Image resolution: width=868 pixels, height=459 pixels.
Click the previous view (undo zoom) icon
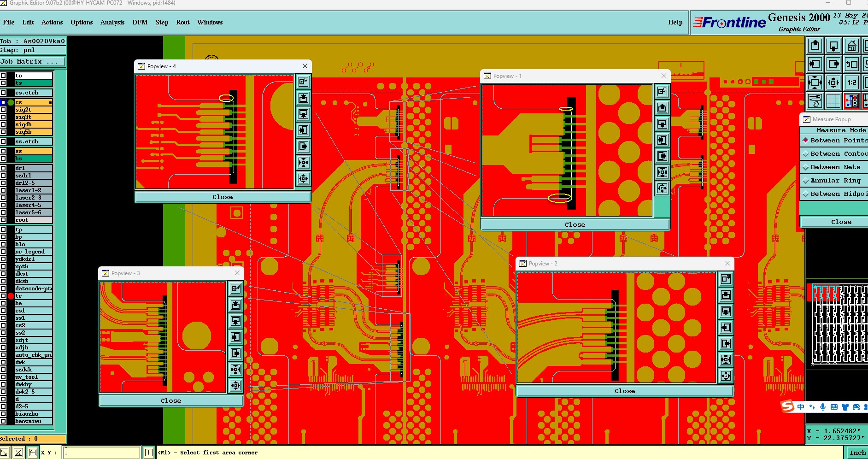pos(852,64)
